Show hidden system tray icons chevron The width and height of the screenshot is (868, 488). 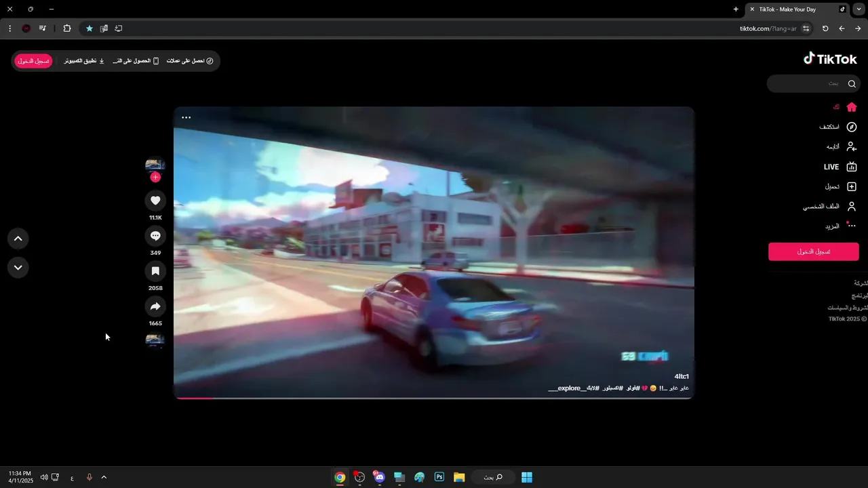pos(104,477)
